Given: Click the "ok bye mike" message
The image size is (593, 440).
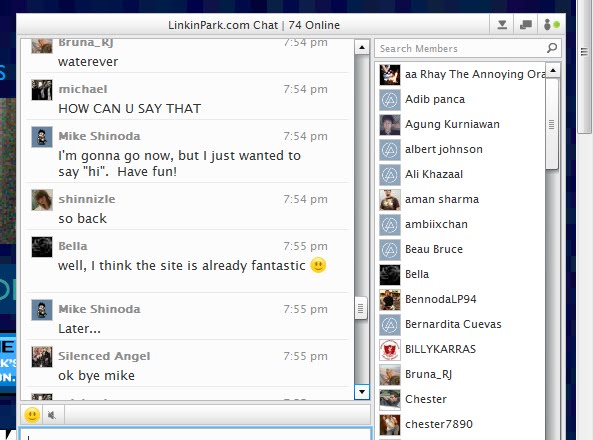Looking at the screenshot, I should (x=96, y=376).
